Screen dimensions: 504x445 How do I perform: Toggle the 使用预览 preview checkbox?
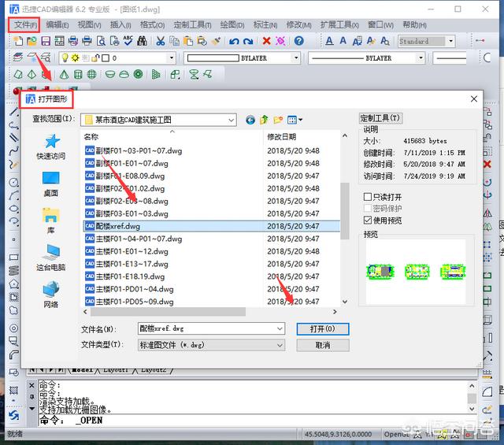[x=368, y=220]
